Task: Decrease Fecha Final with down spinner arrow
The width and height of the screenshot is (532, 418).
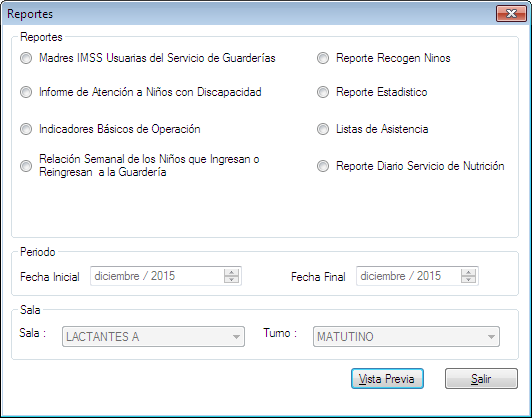Action: click(469, 280)
